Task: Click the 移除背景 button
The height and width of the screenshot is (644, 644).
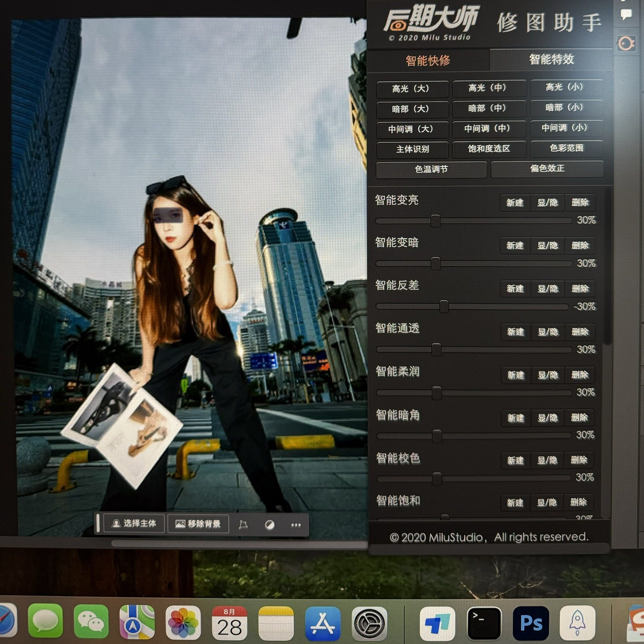Action: 198,524
